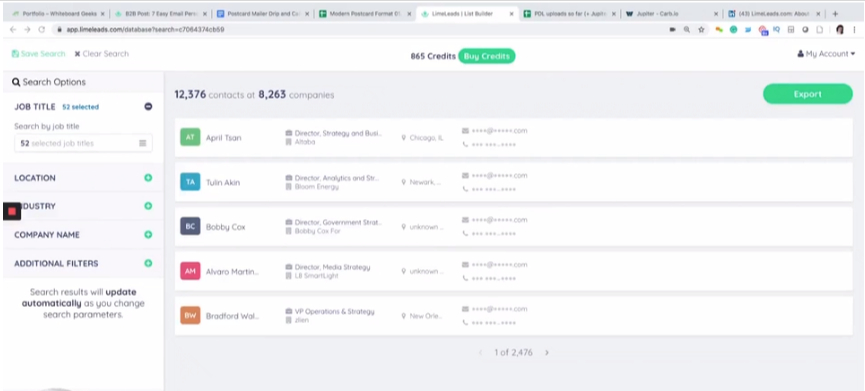The image size is (865, 391).
Task: Open the job titles list icon in search field
Action: [142, 143]
